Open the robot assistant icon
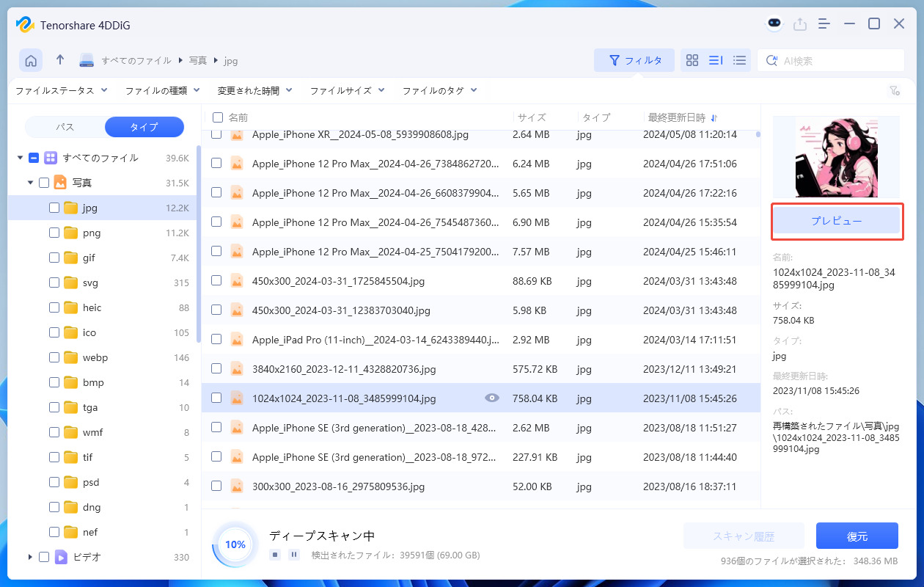924x587 pixels. 774,23
